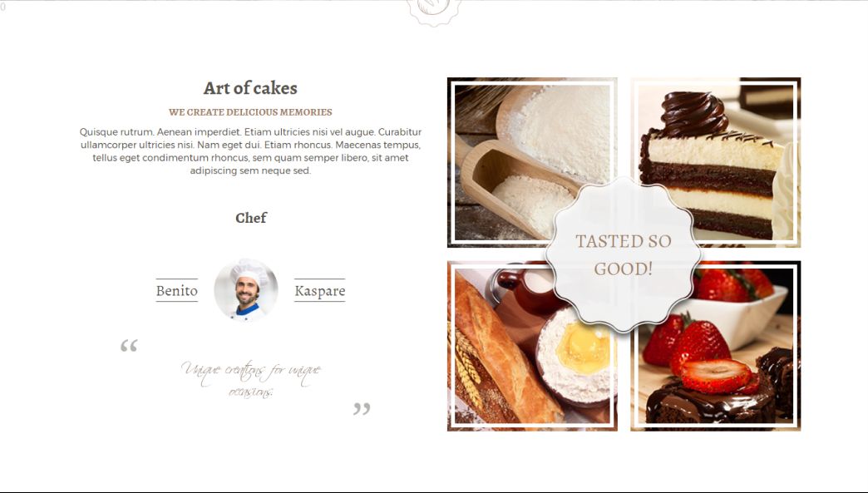Click the name 'Kaspare'

click(319, 290)
